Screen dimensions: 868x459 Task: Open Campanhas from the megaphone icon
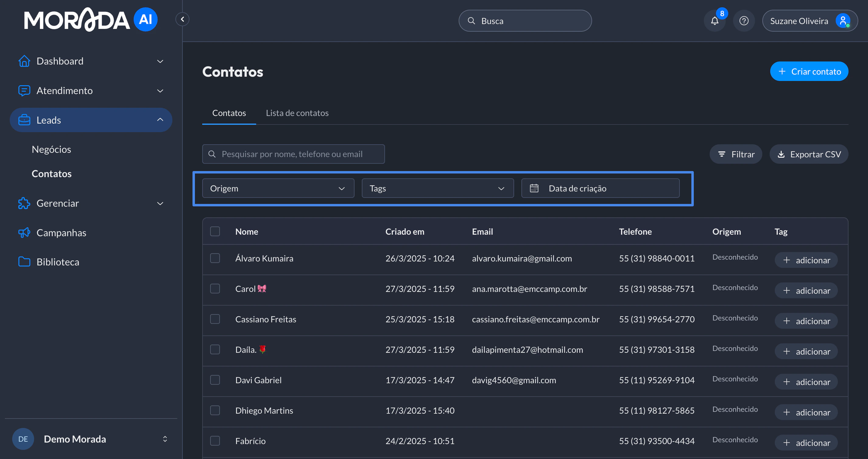[24, 233]
